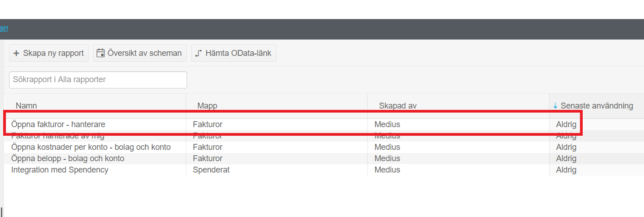Click the sort arrow beside Senaste användning
Viewport: 644px width, 217px height.
[x=555, y=106]
